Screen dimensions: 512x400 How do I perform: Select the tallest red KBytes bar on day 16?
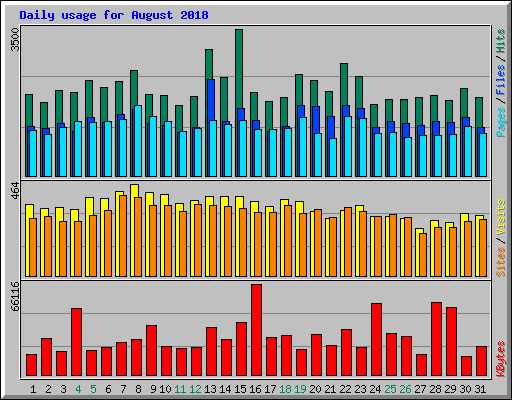(256, 330)
